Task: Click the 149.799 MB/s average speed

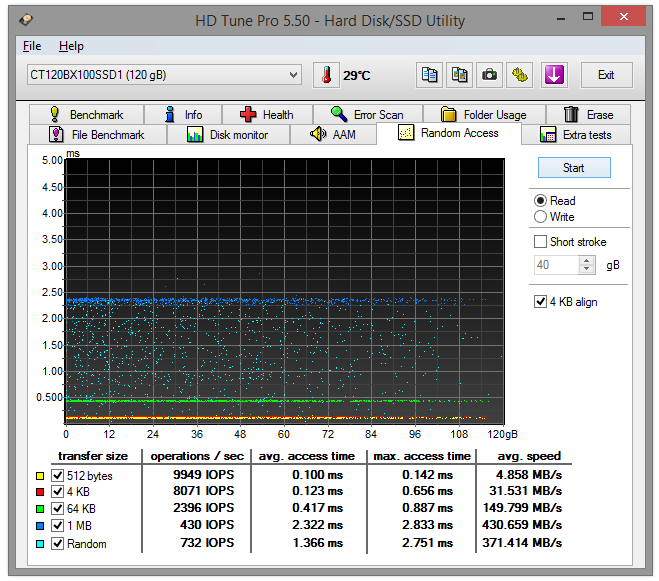Action: coord(522,507)
